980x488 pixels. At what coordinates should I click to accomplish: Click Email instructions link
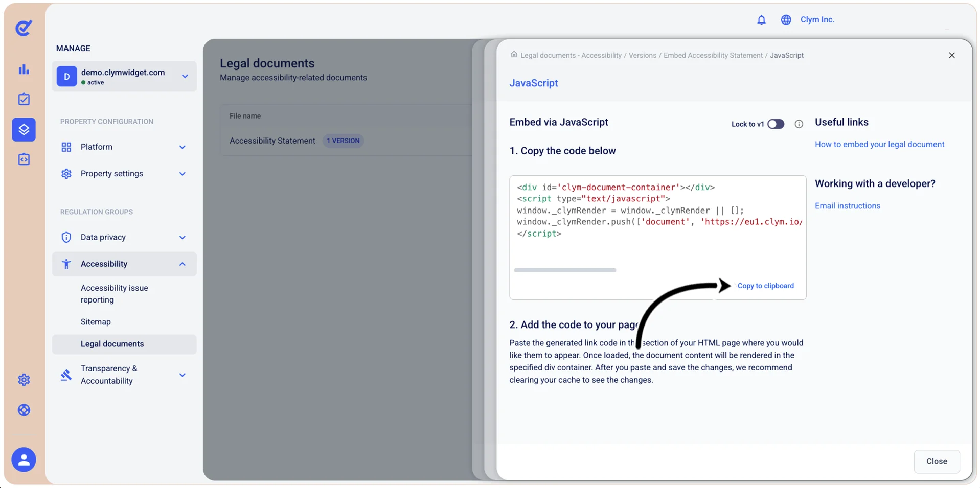847,206
